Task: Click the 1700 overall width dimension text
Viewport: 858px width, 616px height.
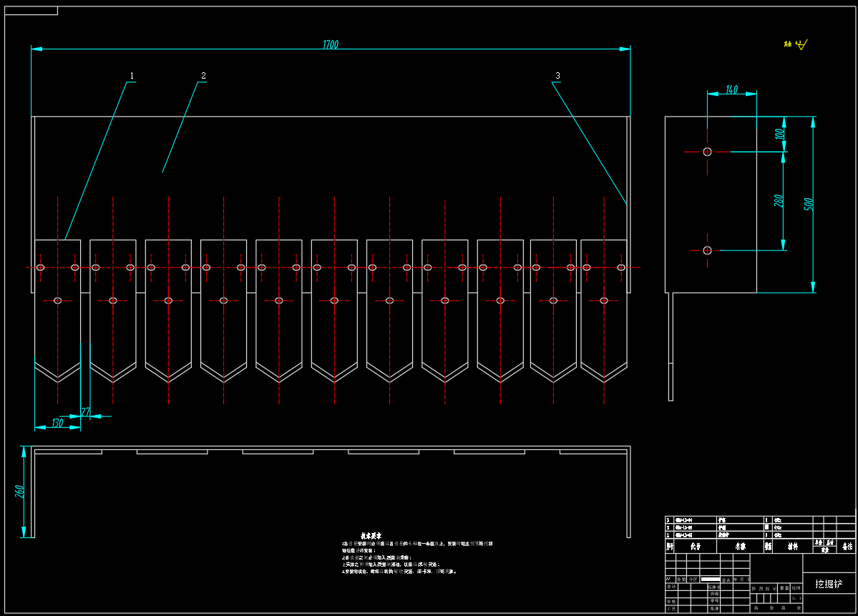Action: coord(330,44)
